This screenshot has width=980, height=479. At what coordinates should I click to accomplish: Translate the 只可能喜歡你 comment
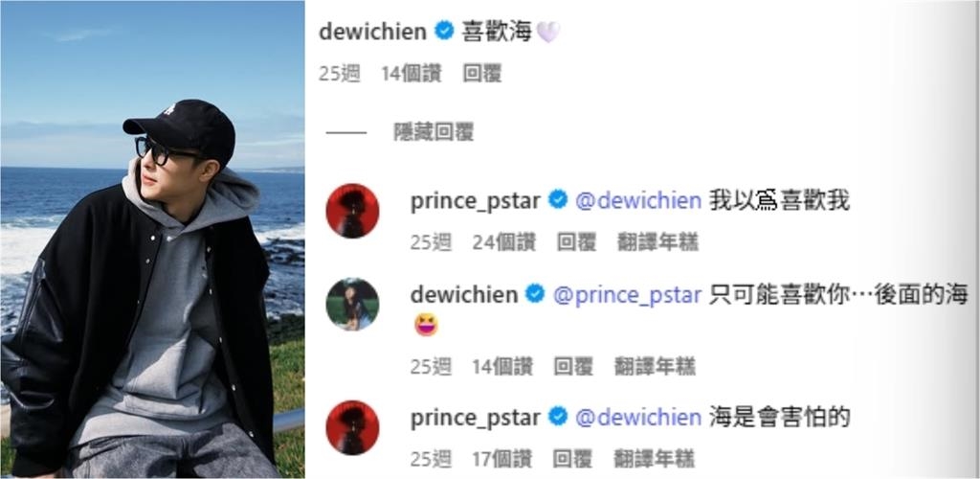point(655,367)
